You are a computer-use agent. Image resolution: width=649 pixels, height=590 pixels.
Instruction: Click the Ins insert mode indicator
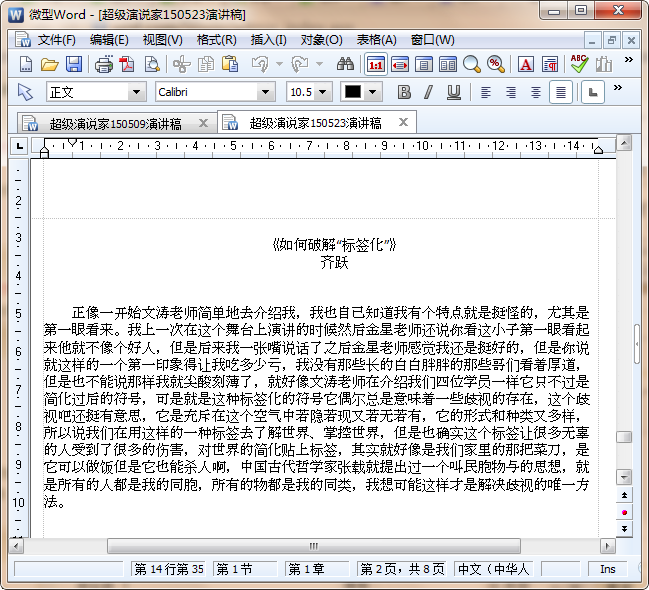pos(607,569)
